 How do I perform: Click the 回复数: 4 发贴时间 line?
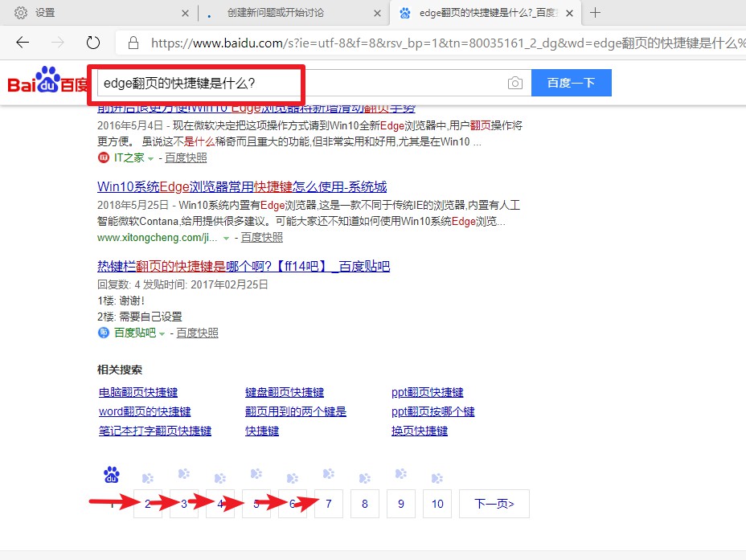[182, 284]
